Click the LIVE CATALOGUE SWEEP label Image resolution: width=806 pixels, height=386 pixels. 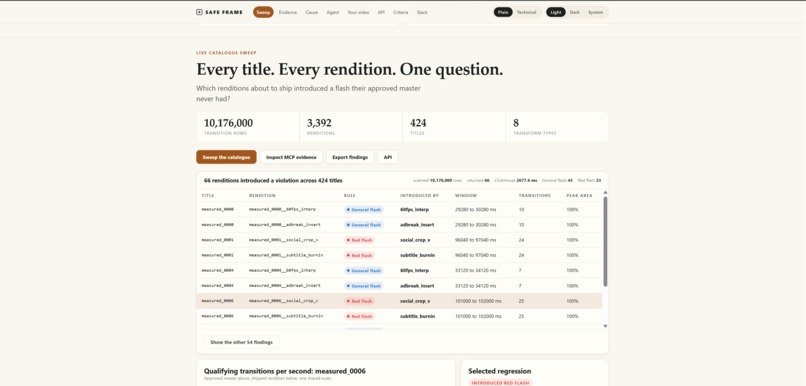point(226,53)
